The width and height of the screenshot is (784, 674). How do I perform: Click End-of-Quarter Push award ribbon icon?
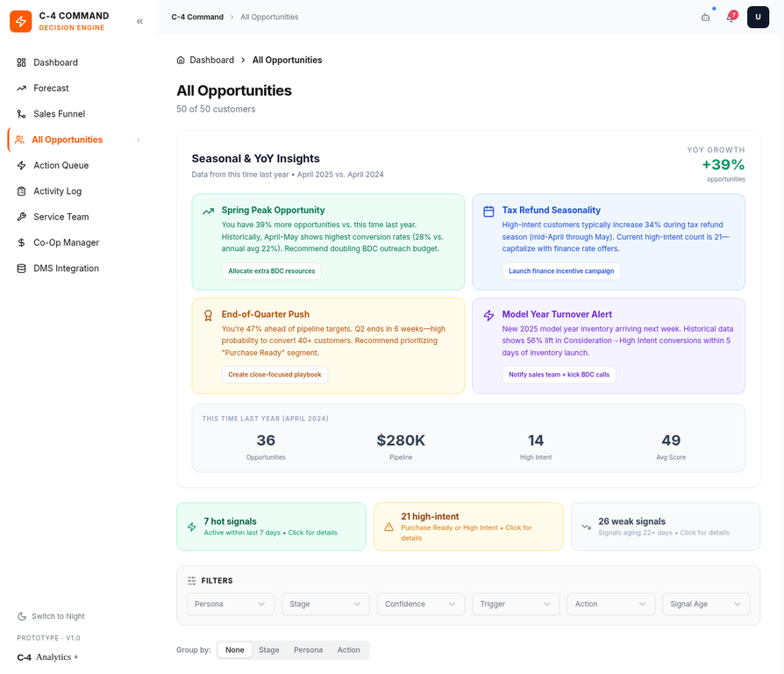click(208, 316)
